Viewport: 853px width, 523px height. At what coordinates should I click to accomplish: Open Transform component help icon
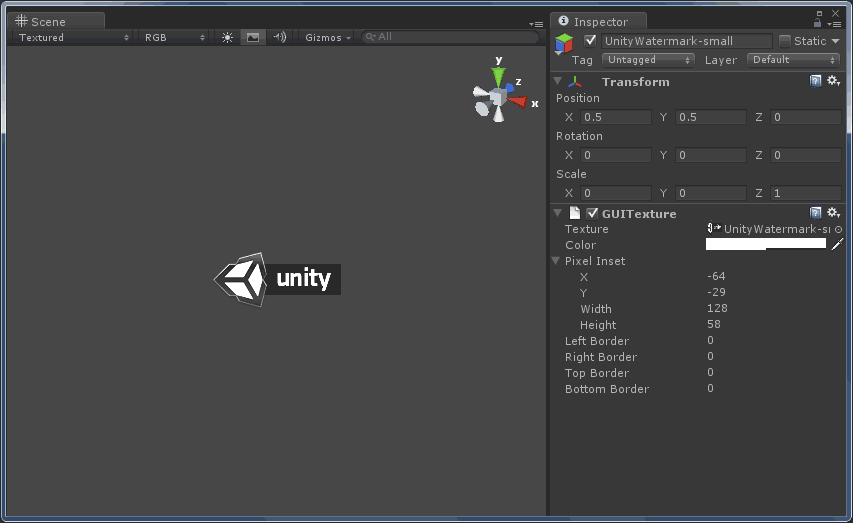[815, 81]
